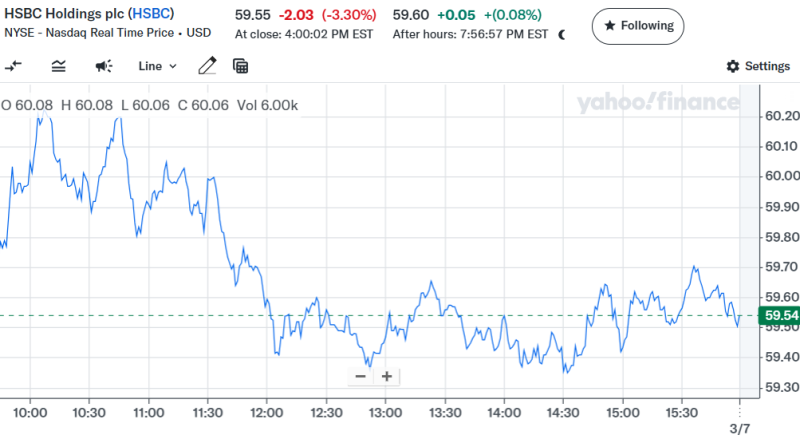The width and height of the screenshot is (800, 439).
Task: Expand the Line chart type dropdown
Action: point(157,66)
